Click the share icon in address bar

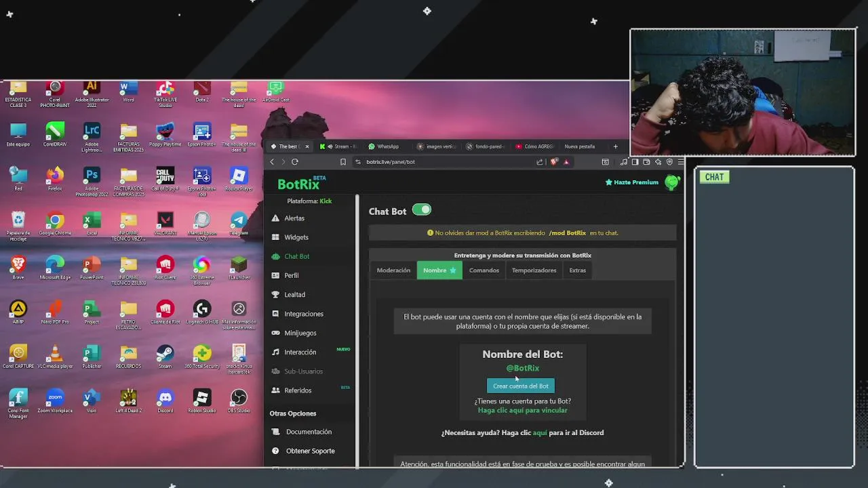point(540,162)
